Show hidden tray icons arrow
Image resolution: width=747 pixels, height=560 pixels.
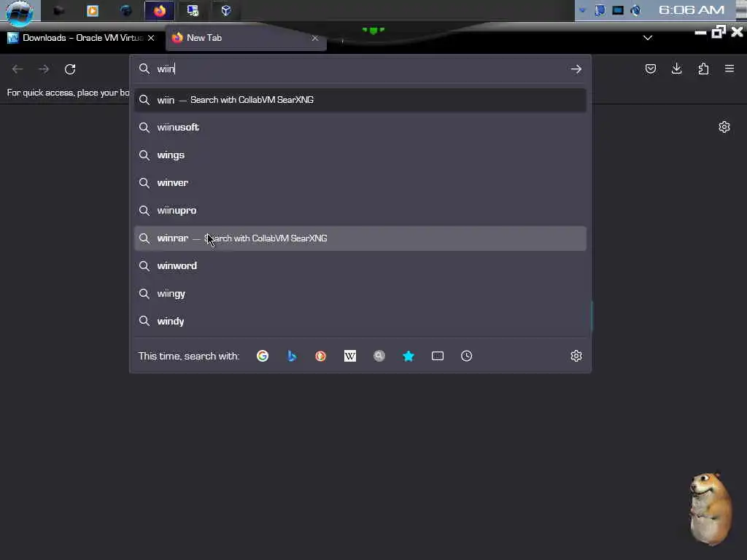click(581, 10)
